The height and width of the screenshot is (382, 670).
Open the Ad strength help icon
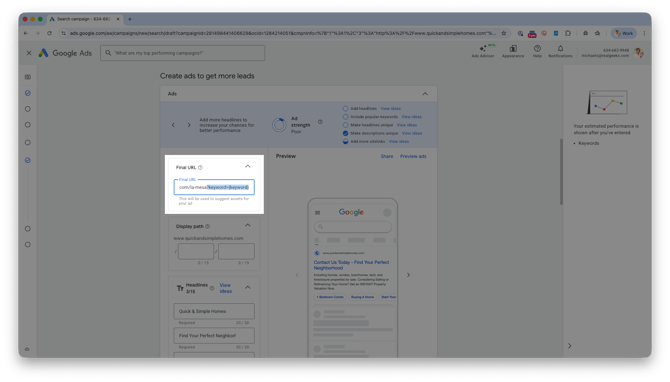[x=320, y=122]
